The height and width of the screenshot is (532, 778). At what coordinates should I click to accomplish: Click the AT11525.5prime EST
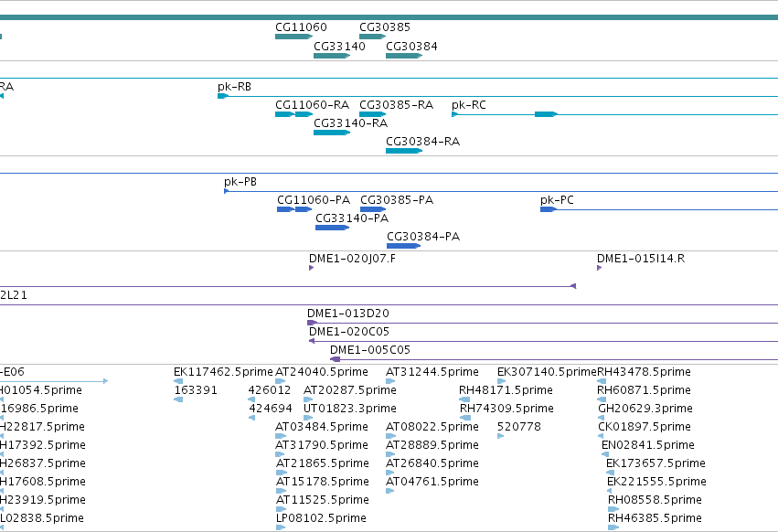282,510
